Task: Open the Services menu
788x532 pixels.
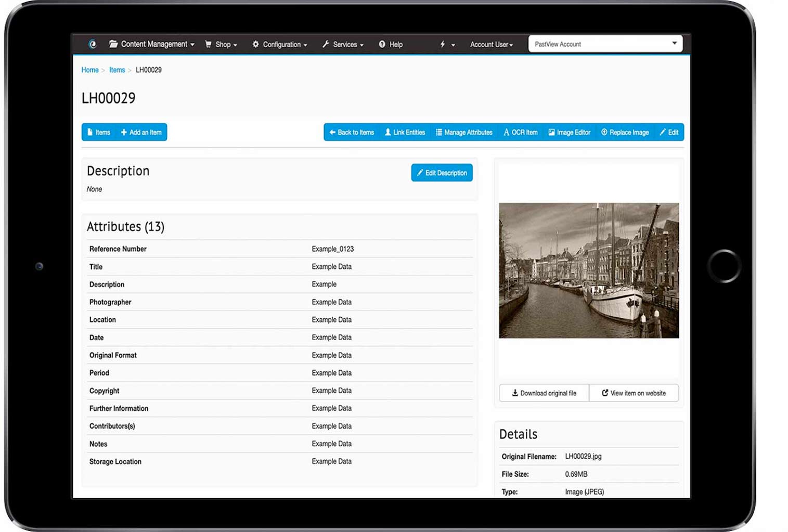Action: pyautogui.click(x=343, y=44)
